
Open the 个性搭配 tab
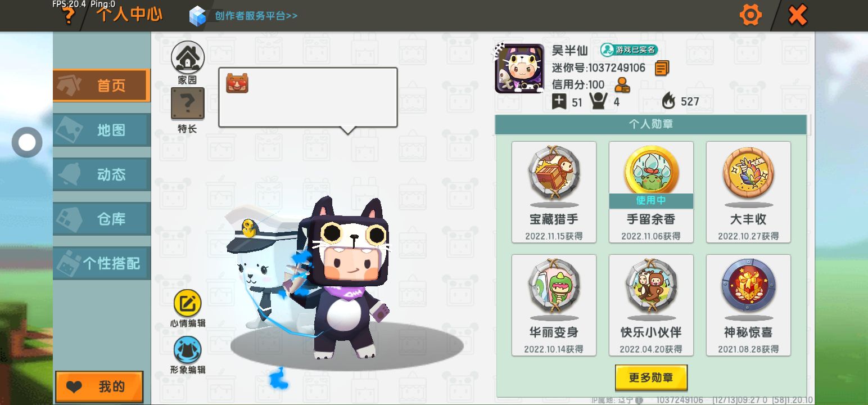(102, 263)
